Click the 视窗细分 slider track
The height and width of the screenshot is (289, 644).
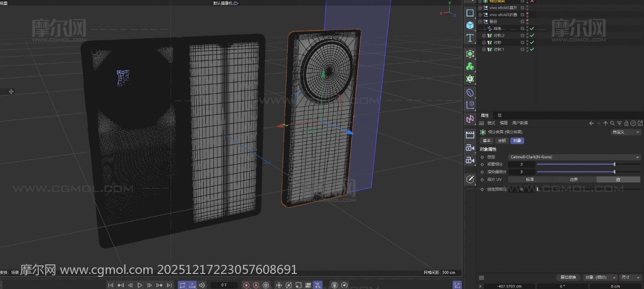coord(575,164)
